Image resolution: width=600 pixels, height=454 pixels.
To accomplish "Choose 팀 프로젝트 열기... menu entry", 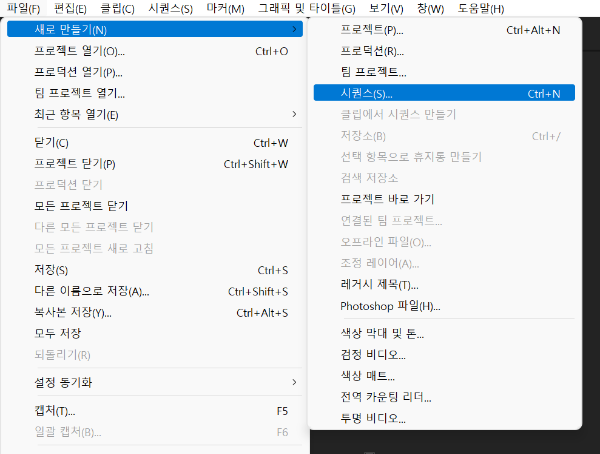I will (155, 93).
